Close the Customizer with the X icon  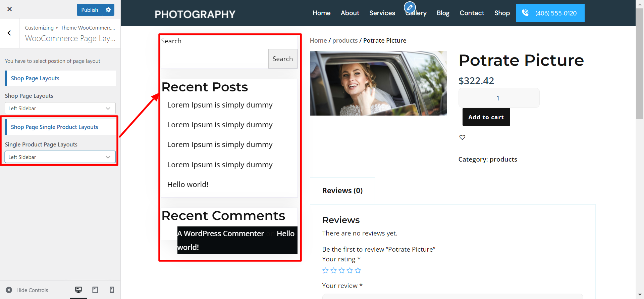coord(9,9)
